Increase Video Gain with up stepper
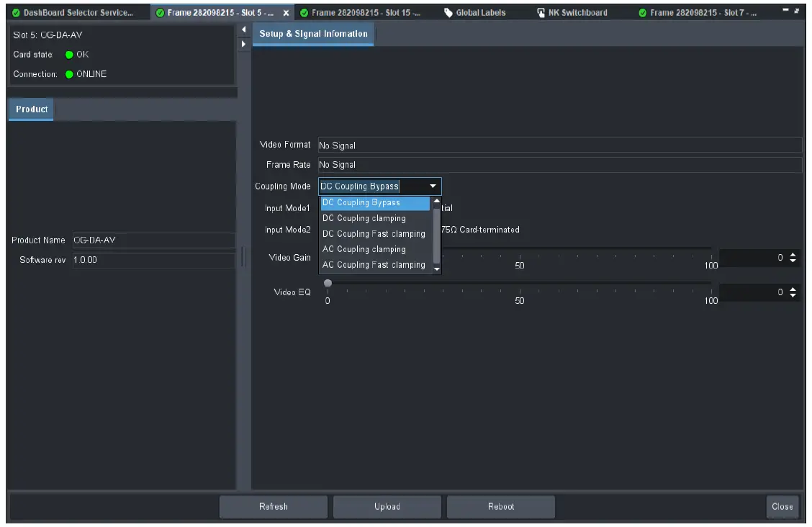 [793, 254]
